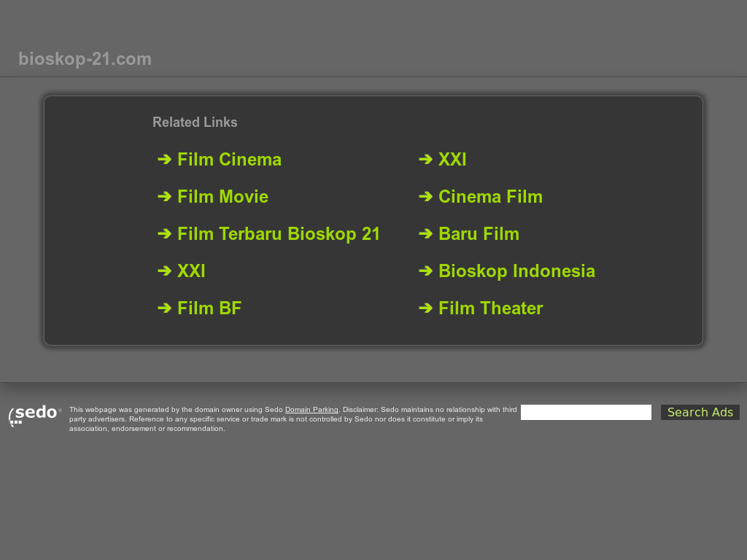Select the Film Theater link text
This screenshot has width=747, height=560.
click(490, 308)
